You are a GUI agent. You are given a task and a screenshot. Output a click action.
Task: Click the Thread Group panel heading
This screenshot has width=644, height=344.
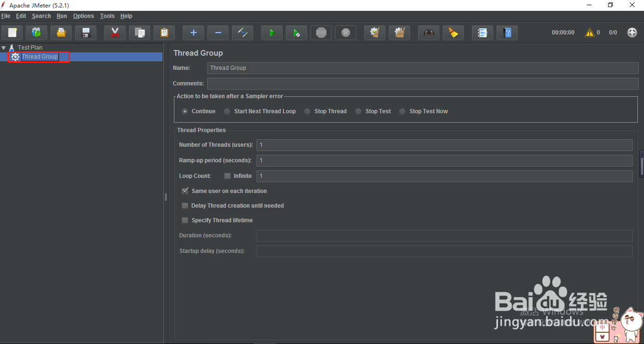tap(198, 53)
